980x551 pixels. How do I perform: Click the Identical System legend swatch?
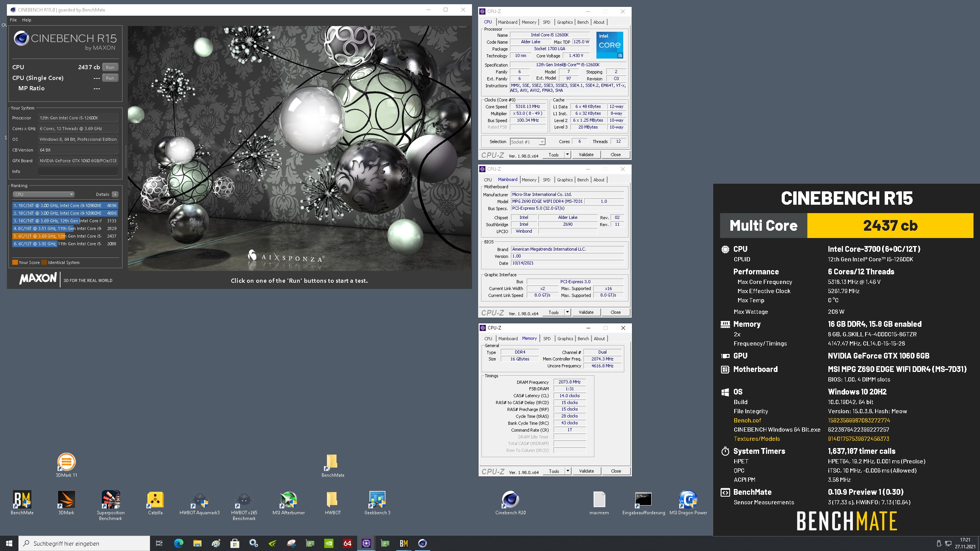point(44,262)
